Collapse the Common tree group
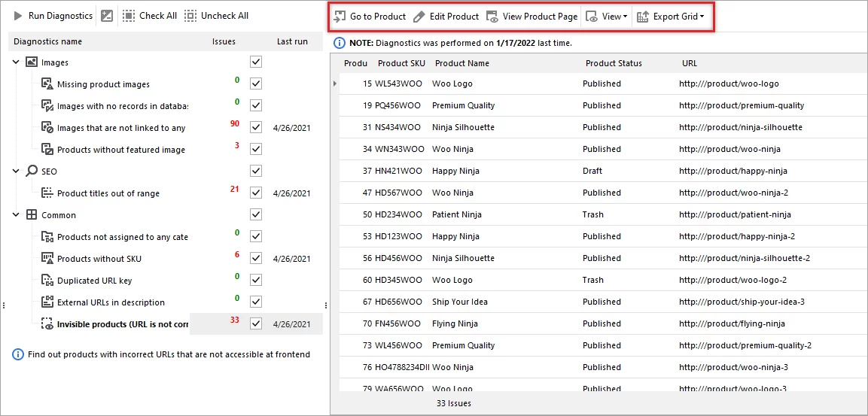 [16, 215]
